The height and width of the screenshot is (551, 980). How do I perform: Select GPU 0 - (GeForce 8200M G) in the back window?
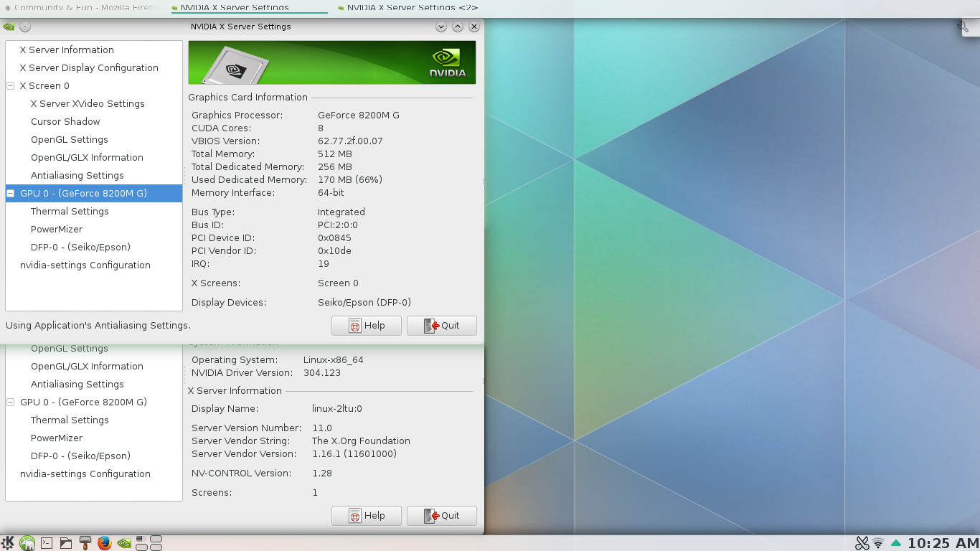click(83, 402)
